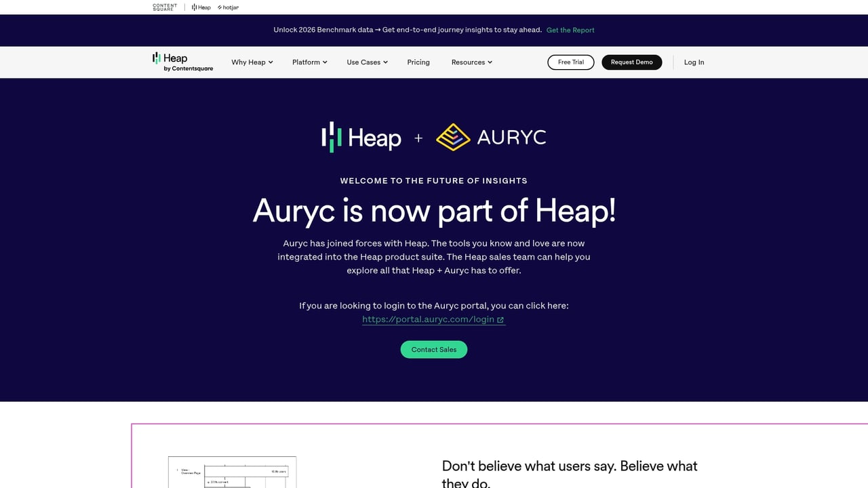868x488 pixels.
Task: Start a Free Trial
Action: tap(570, 62)
